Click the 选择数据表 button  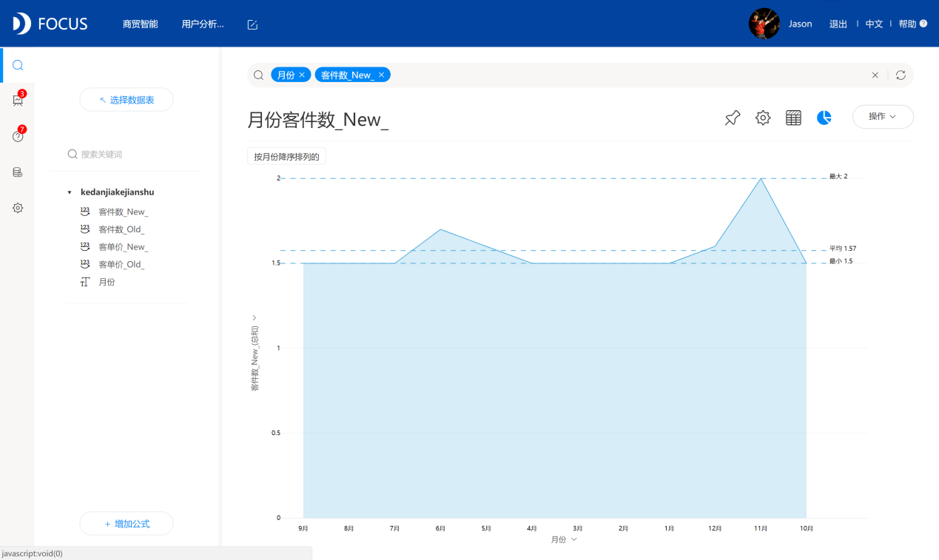(x=127, y=100)
